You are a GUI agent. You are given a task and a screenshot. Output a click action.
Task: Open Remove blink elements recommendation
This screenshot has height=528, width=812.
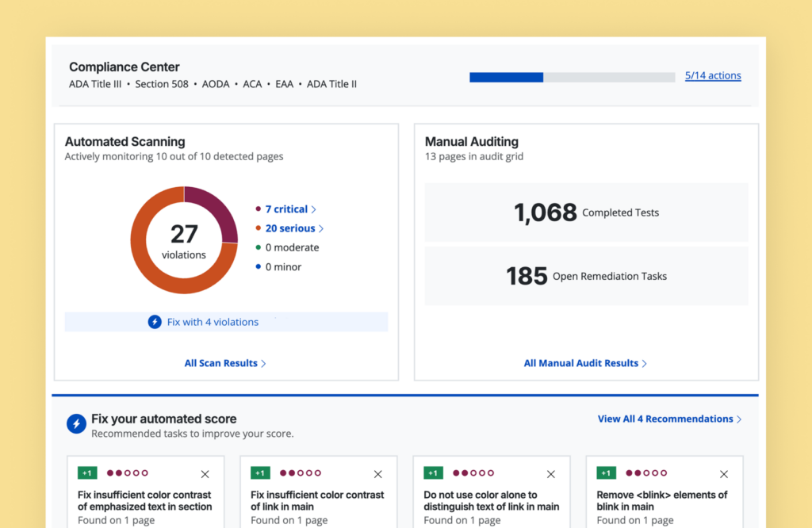[x=662, y=500]
